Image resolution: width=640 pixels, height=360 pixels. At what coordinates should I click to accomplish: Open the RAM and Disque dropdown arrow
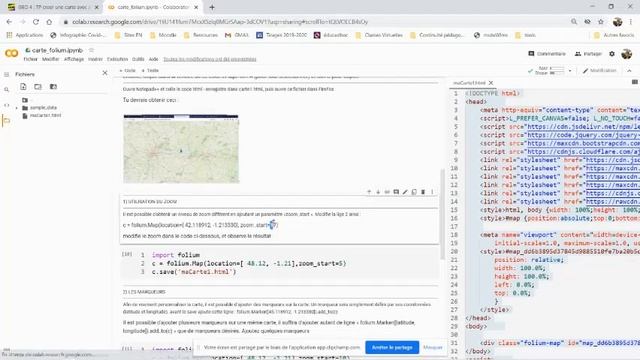570,71
